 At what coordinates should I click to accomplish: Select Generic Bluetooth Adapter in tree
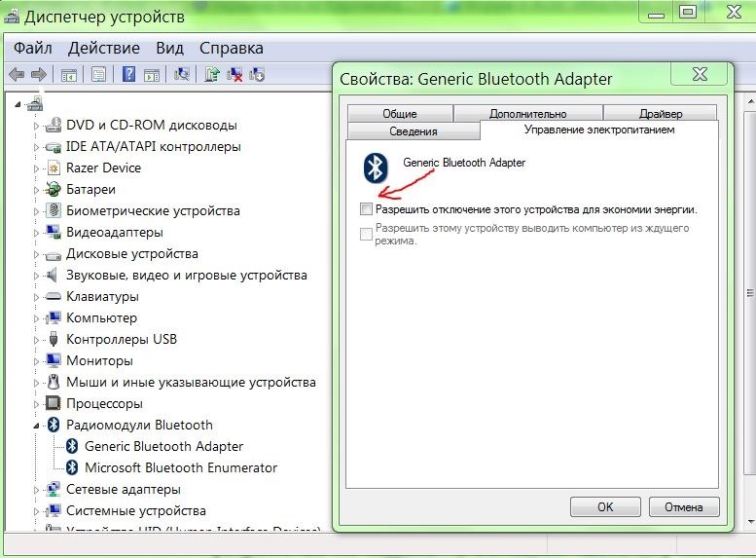pyautogui.click(x=163, y=446)
